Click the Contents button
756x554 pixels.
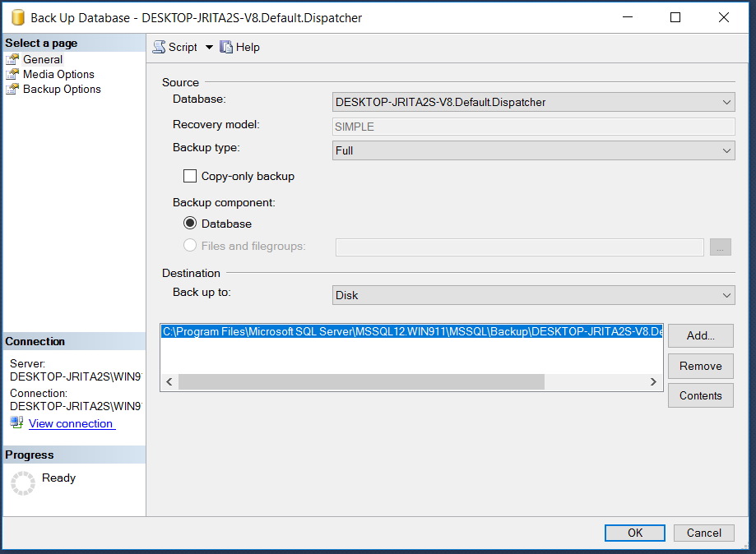click(701, 395)
